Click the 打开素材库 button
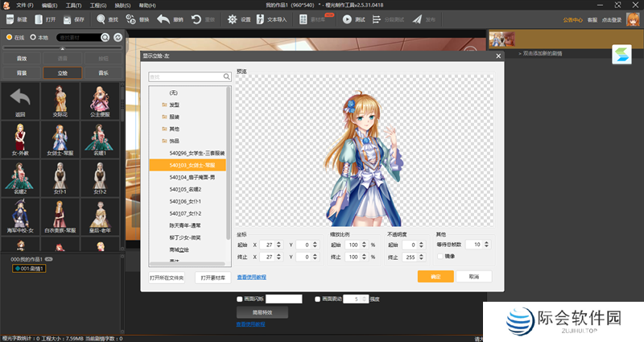Viewport: 644px width, 342px height. click(213, 278)
